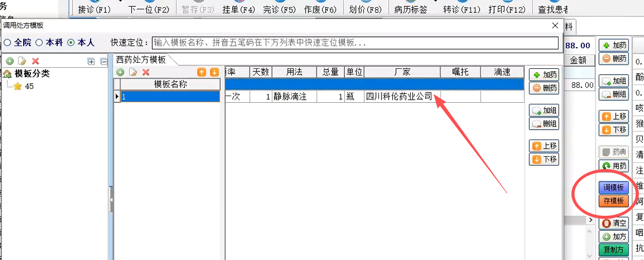Select the 全院 radio option
Image resolution: width=644 pixels, height=260 pixels.
point(8,43)
